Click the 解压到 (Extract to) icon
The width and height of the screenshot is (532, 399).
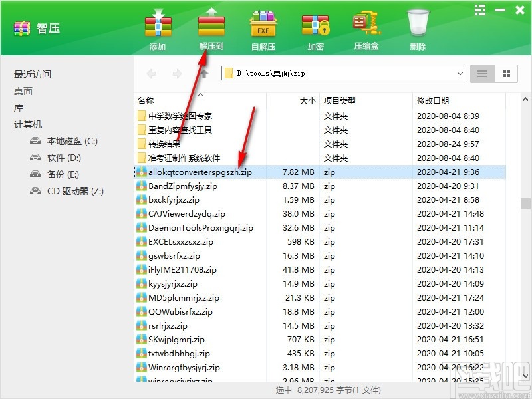[210, 27]
